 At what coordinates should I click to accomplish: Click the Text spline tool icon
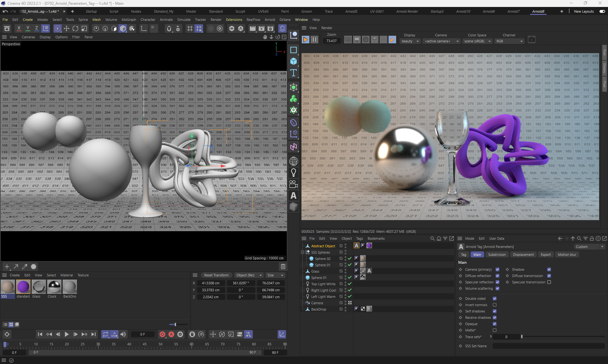point(294,73)
